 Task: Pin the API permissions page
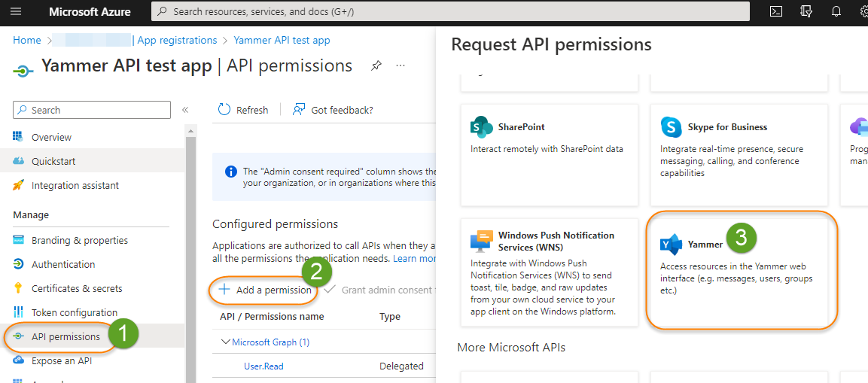point(376,66)
